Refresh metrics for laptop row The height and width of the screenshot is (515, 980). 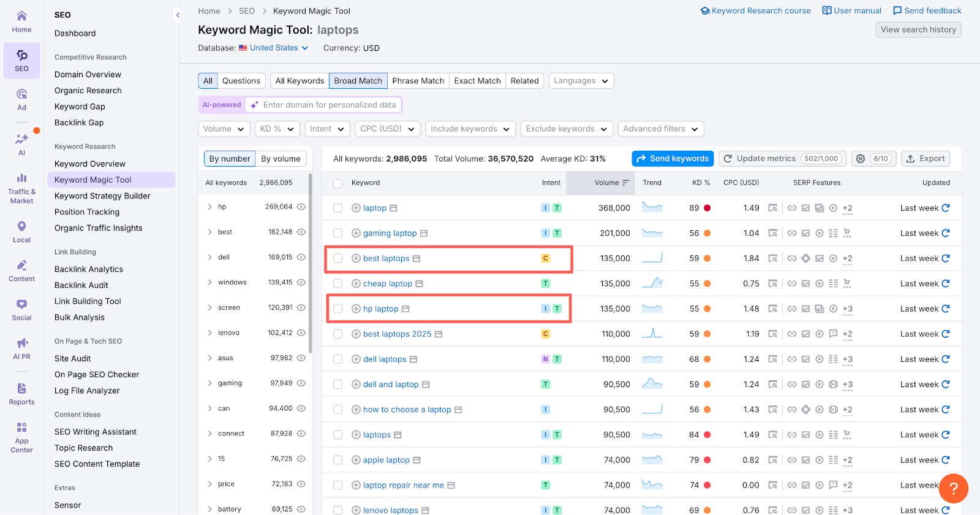pos(946,208)
